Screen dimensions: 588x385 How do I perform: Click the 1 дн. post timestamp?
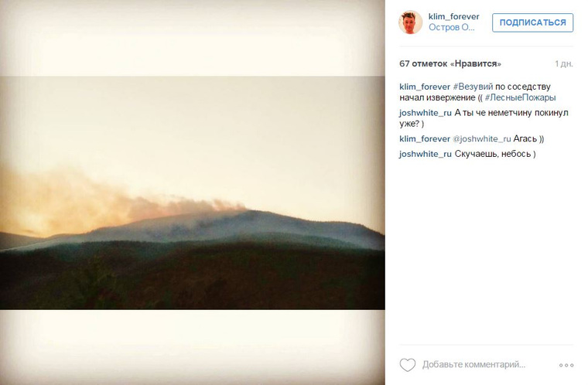pos(563,63)
